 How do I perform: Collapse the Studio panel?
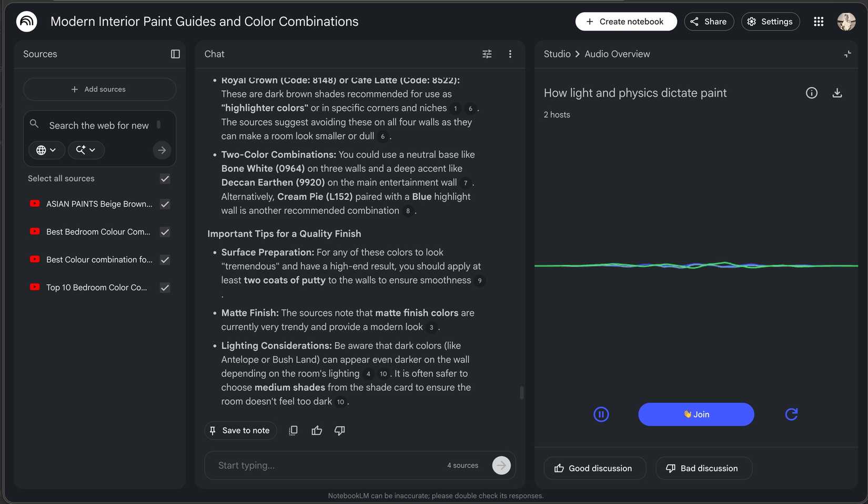click(x=847, y=54)
